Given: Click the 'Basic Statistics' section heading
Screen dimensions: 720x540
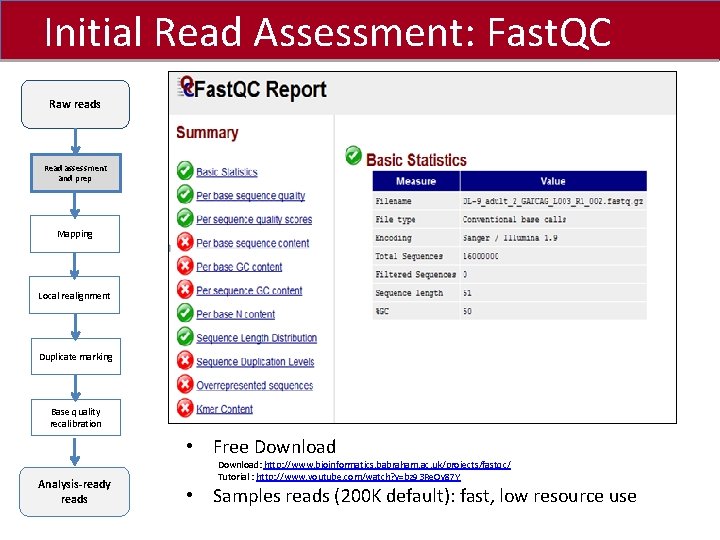Looking at the screenshot, I should (416, 160).
